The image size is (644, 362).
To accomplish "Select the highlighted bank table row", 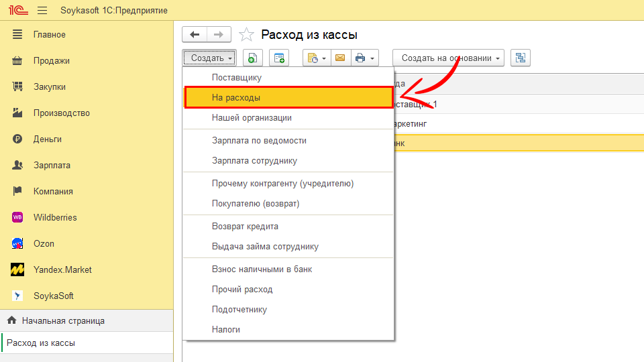I will pyautogui.click(x=517, y=143).
